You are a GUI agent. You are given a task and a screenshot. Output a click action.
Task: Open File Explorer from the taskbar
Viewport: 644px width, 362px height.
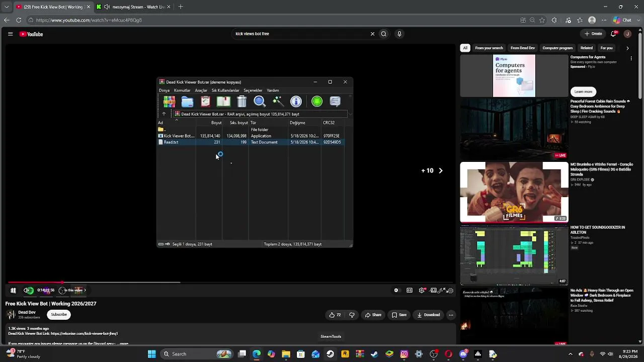coord(286,354)
